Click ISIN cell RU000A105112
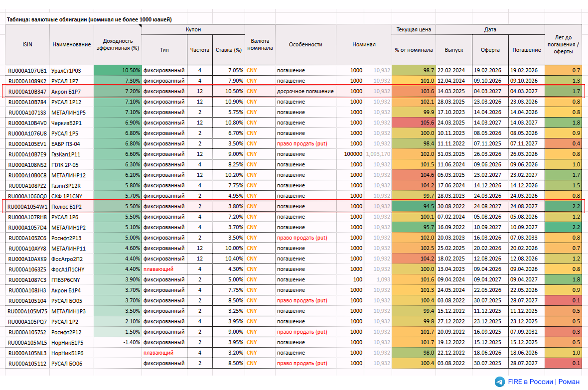This screenshot has height=390, width=588. [x=27, y=364]
